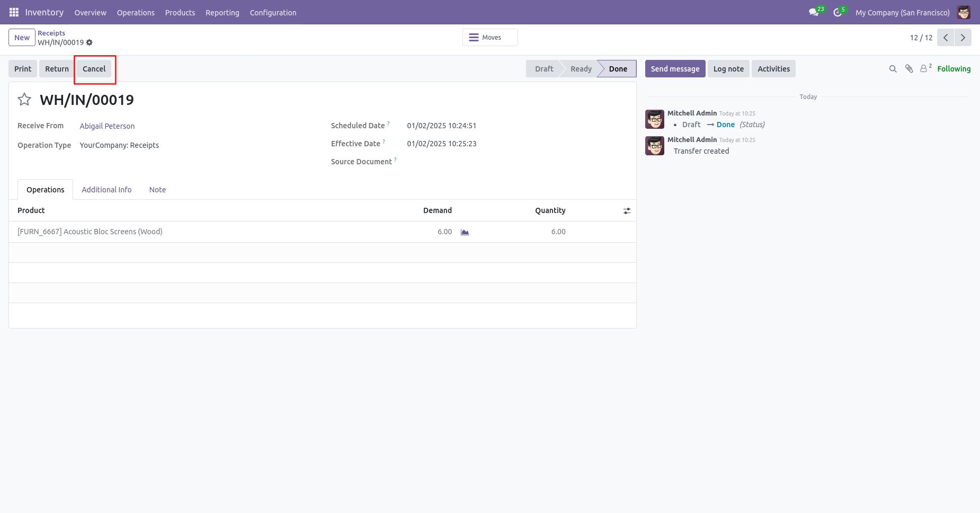Click the Log note button

[728, 69]
